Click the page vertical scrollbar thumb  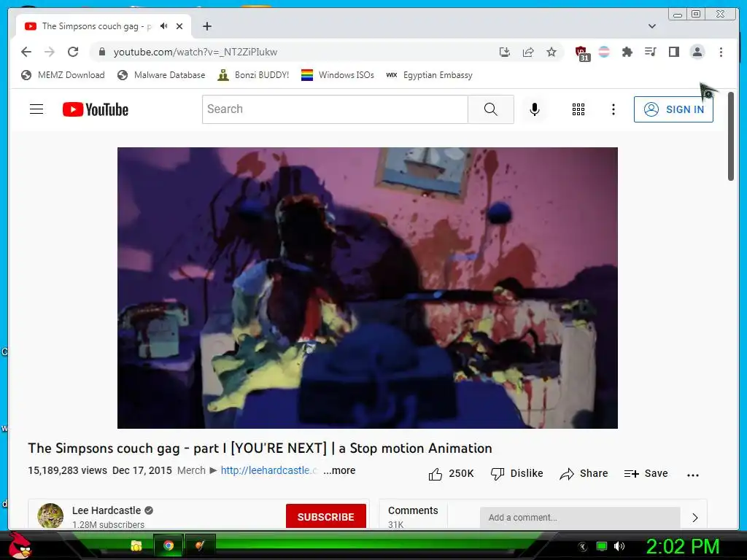pos(731,136)
